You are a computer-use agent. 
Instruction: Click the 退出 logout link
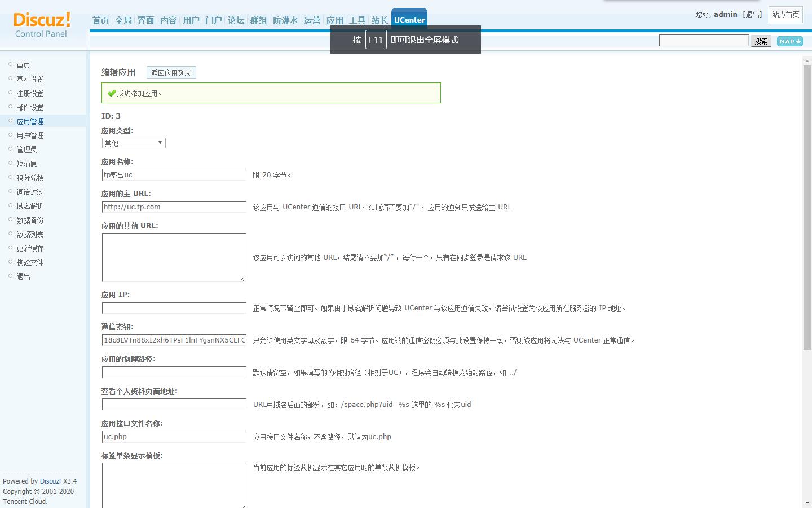point(753,15)
